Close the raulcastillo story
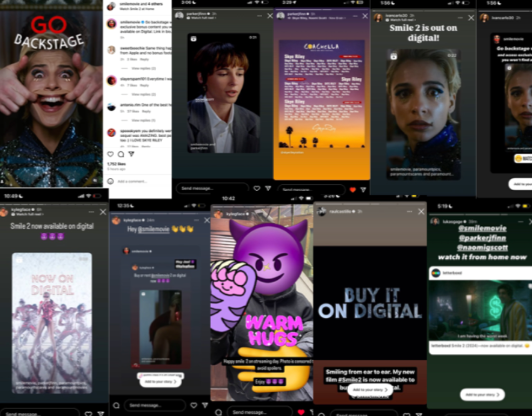This screenshot has height=416, width=532. (x=421, y=212)
